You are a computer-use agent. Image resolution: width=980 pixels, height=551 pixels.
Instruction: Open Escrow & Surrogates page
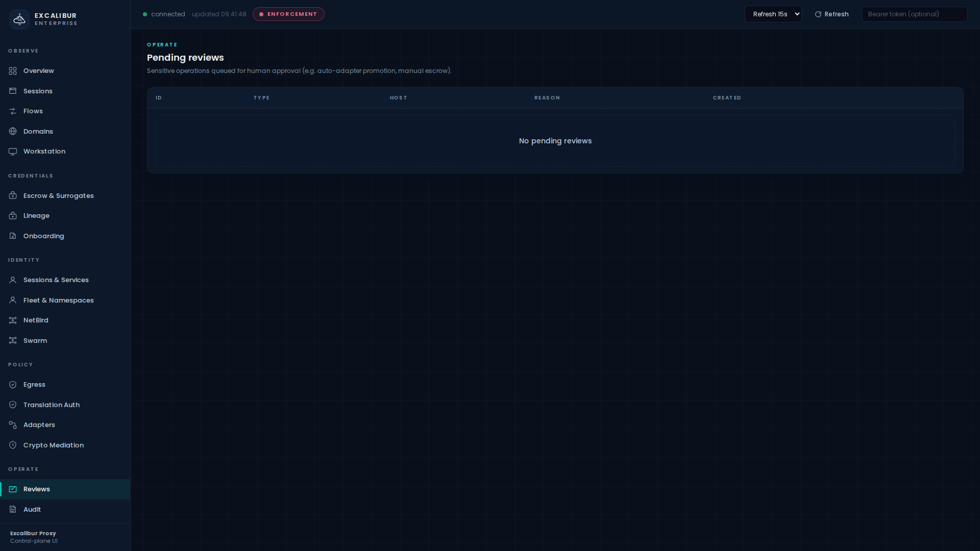tap(58, 196)
